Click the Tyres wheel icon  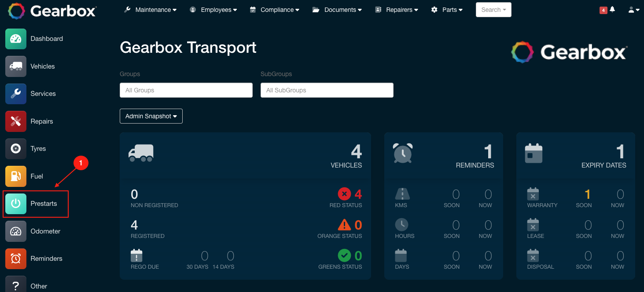[16, 149]
